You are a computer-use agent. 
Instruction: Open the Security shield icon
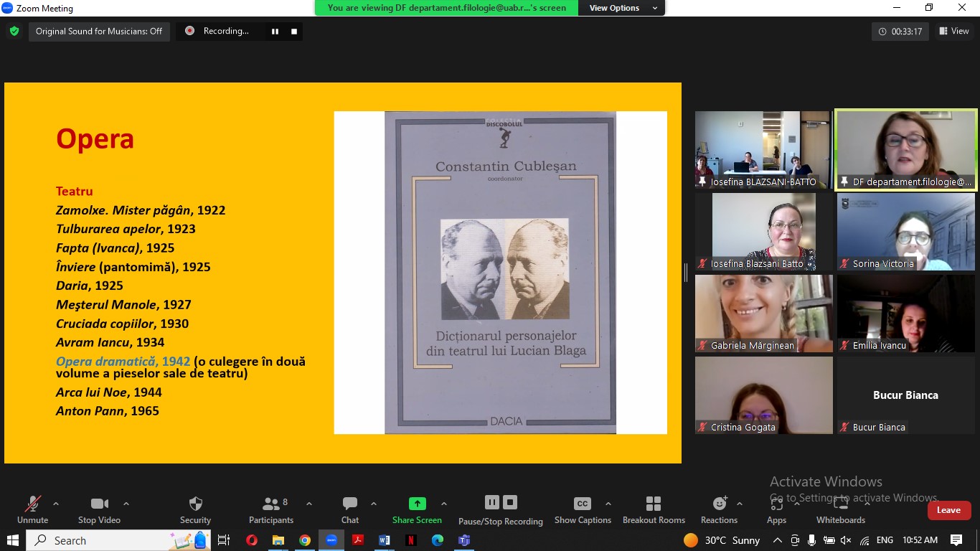click(196, 504)
